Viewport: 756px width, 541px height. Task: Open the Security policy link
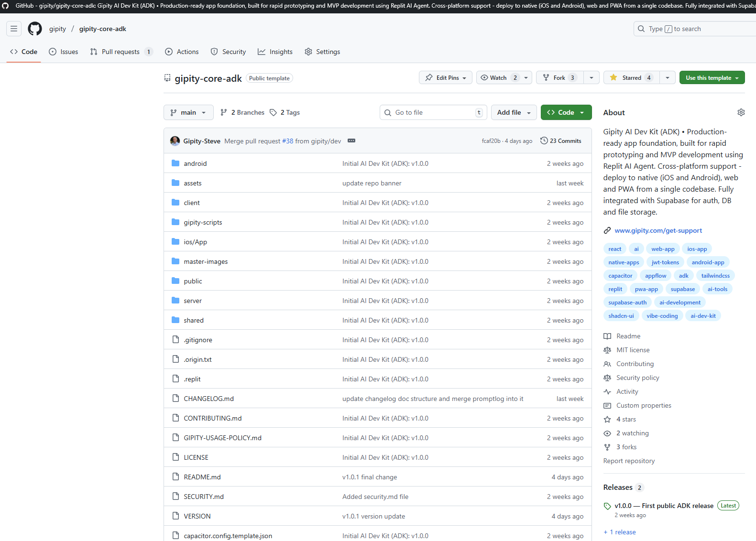[638, 378]
